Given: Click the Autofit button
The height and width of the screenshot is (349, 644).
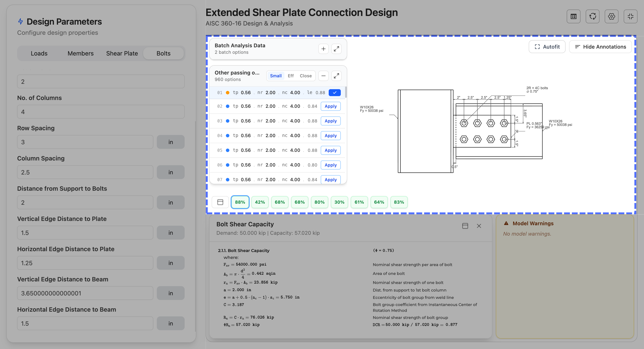Looking at the screenshot, I should (x=547, y=47).
